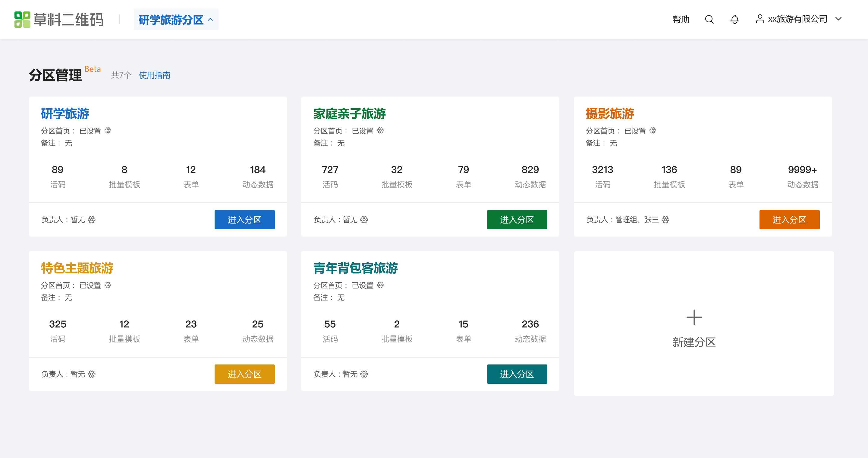Viewport: 868px width, 458px height.
Task: Click the 829 动态数据 count
Action: (530, 170)
